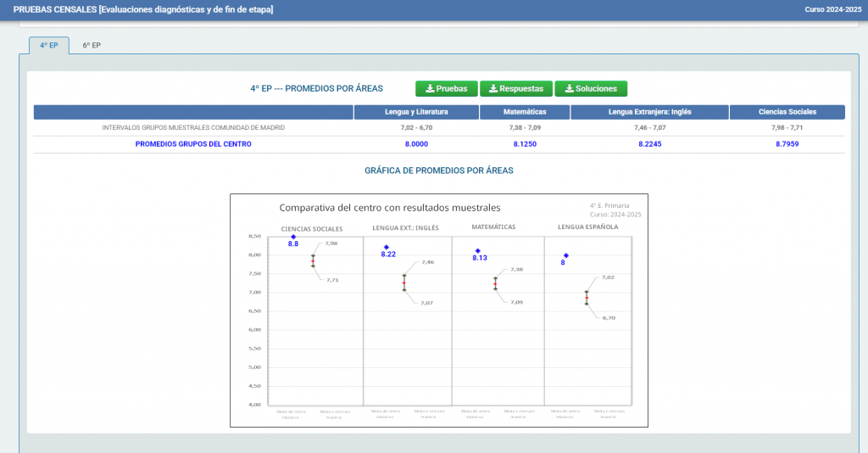Screen dimensions: 868x453
Task: Download the Soluciones files
Action: click(591, 88)
